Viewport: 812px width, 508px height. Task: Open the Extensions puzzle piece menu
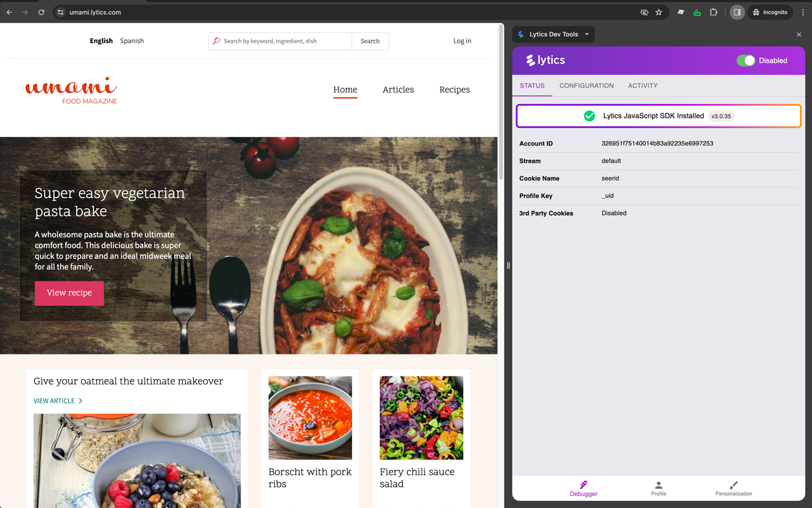[714, 12]
